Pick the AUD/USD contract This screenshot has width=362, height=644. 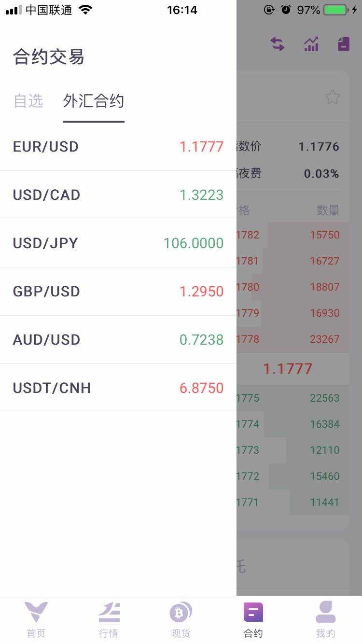pyautogui.click(x=118, y=340)
